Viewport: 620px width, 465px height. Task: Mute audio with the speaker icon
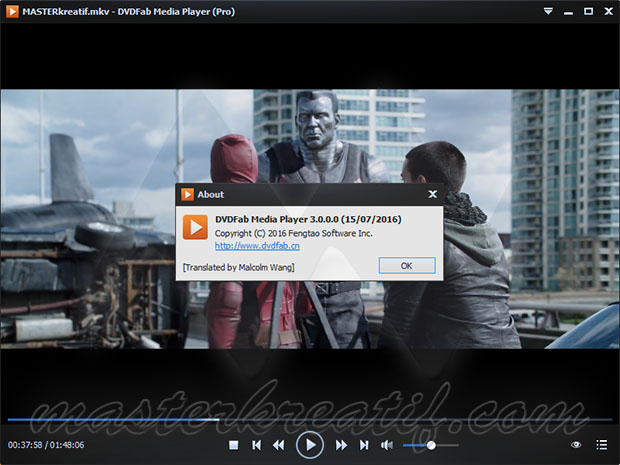tap(387, 445)
